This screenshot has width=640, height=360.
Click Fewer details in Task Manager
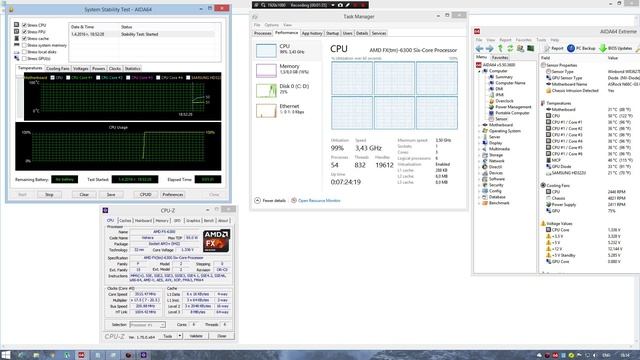pos(270,200)
